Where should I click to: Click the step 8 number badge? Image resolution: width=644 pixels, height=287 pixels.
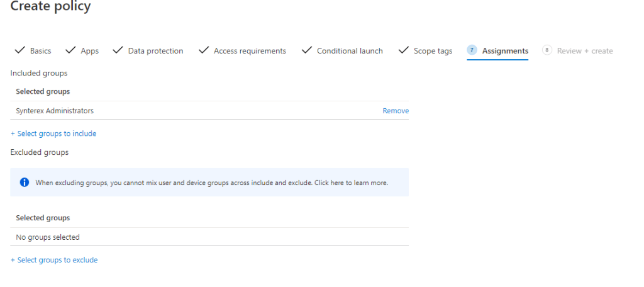click(547, 50)
